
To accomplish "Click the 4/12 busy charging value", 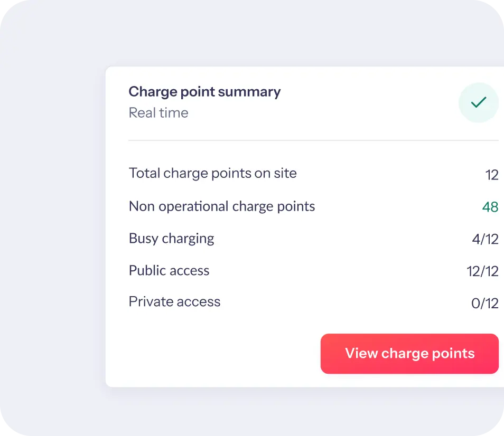I will click(x=485, y=239).
